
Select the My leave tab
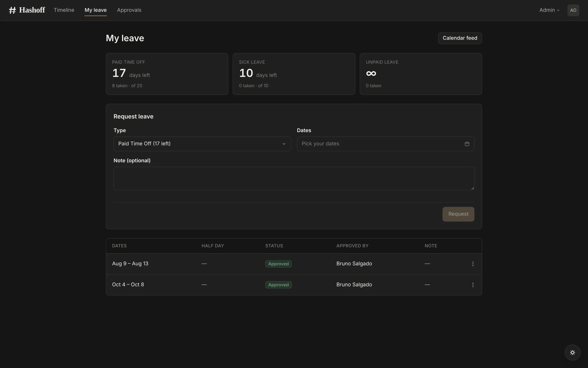coord(96,10)
